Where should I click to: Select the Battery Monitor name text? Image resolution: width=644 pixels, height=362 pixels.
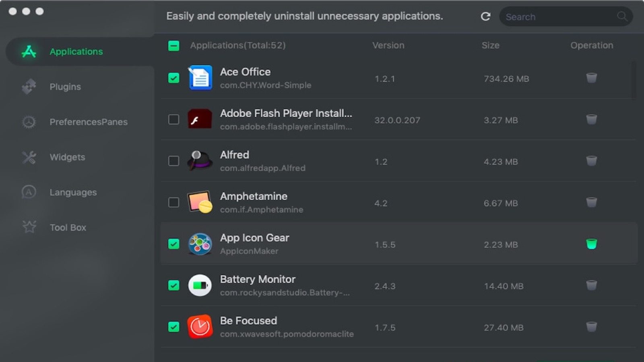click(258, 279)
